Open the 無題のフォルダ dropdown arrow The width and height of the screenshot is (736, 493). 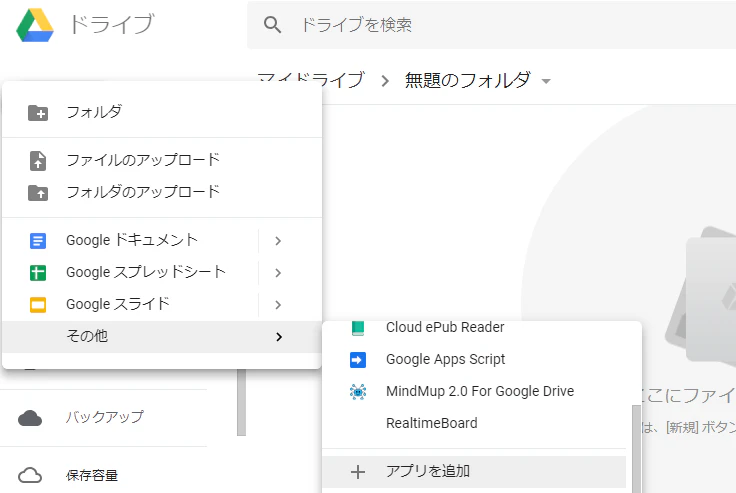click(546, 81)
